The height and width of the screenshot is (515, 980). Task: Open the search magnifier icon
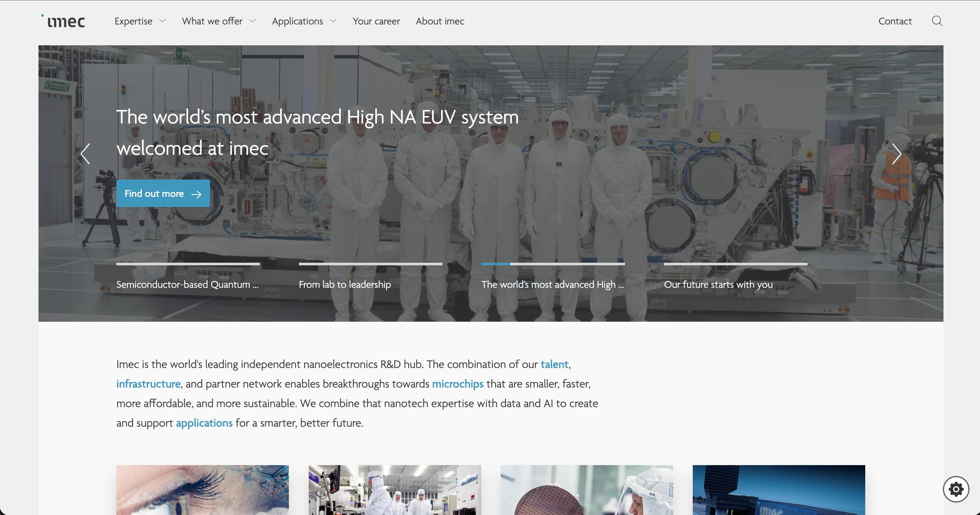point(937,21)
